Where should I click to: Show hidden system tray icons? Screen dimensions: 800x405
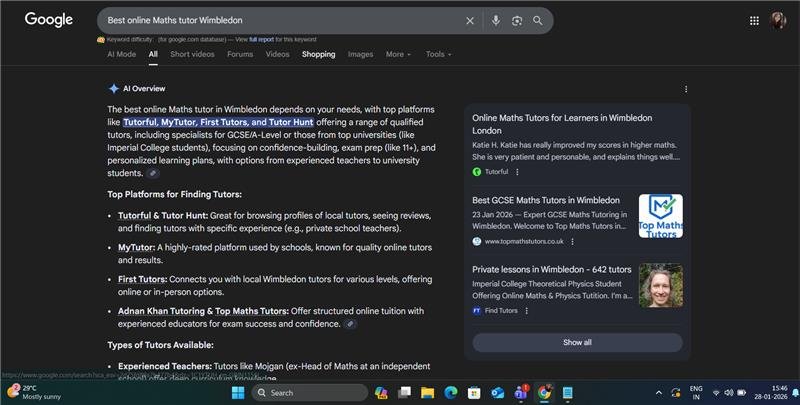pos(658,393)
